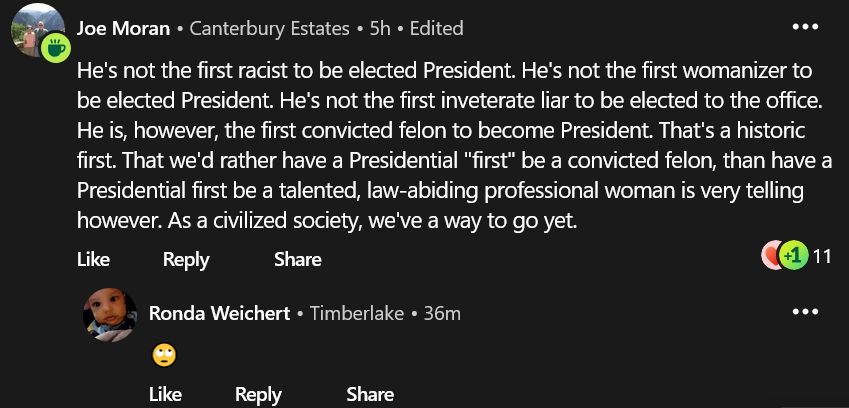
Task: Open the Timberlake neighborhood link
Action: pos(357,313)
